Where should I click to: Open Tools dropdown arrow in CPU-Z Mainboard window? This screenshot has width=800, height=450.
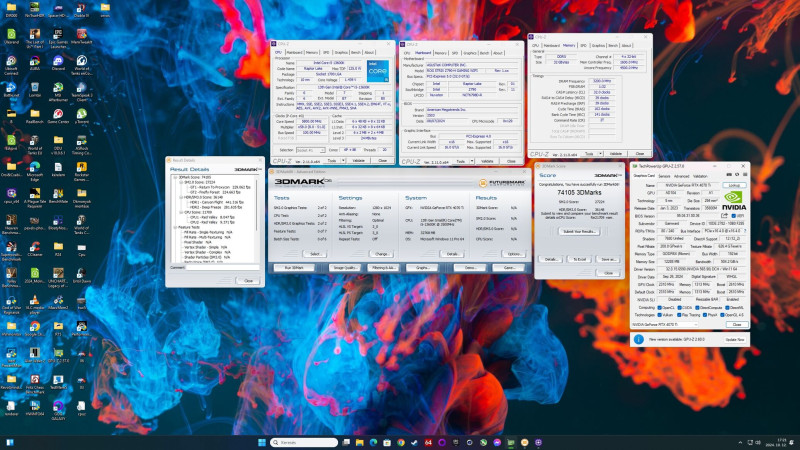click(472, 161)
